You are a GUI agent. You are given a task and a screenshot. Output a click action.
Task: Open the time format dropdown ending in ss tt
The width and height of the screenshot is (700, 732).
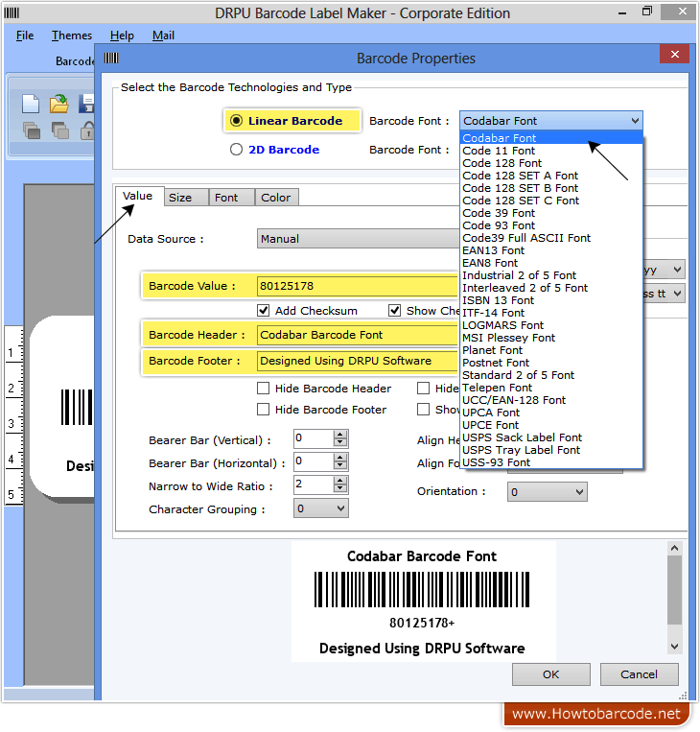(x=665, y=294)
